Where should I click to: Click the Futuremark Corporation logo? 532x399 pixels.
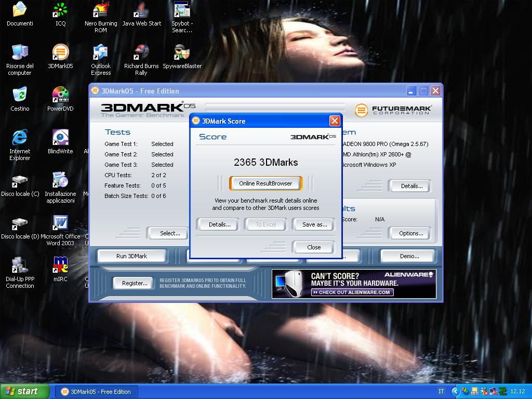[x=393, y=110]
